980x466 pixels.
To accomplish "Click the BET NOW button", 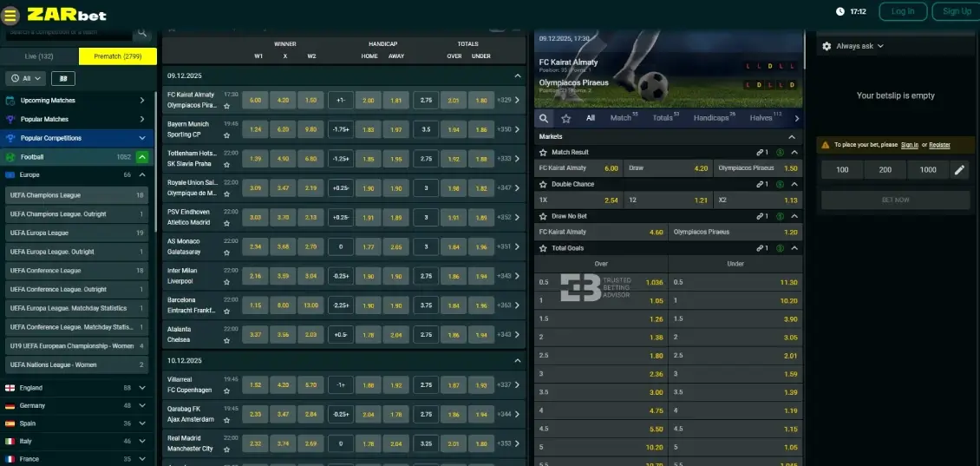I will pos(895,200).
